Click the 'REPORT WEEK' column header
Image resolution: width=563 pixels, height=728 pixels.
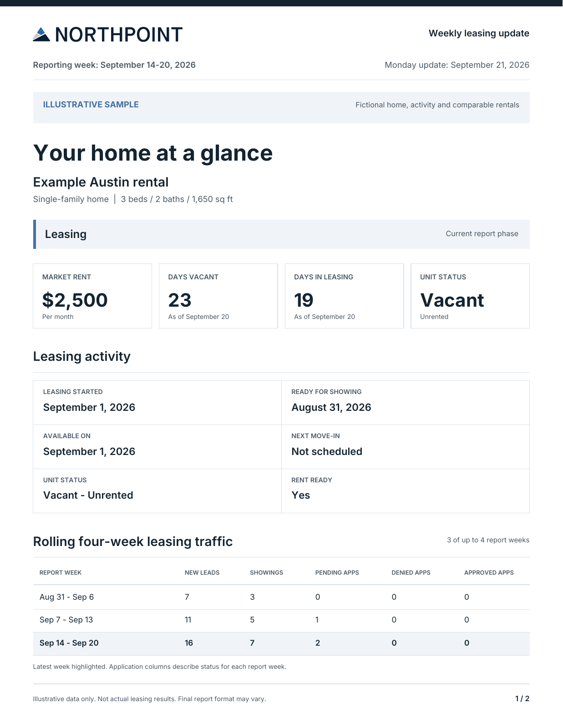click(61, 573)
